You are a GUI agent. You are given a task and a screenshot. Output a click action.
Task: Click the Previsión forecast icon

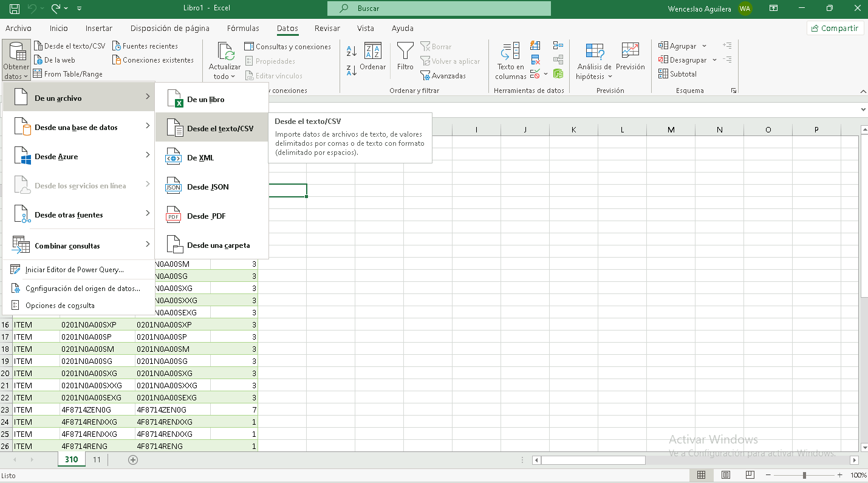click(630, 52)
